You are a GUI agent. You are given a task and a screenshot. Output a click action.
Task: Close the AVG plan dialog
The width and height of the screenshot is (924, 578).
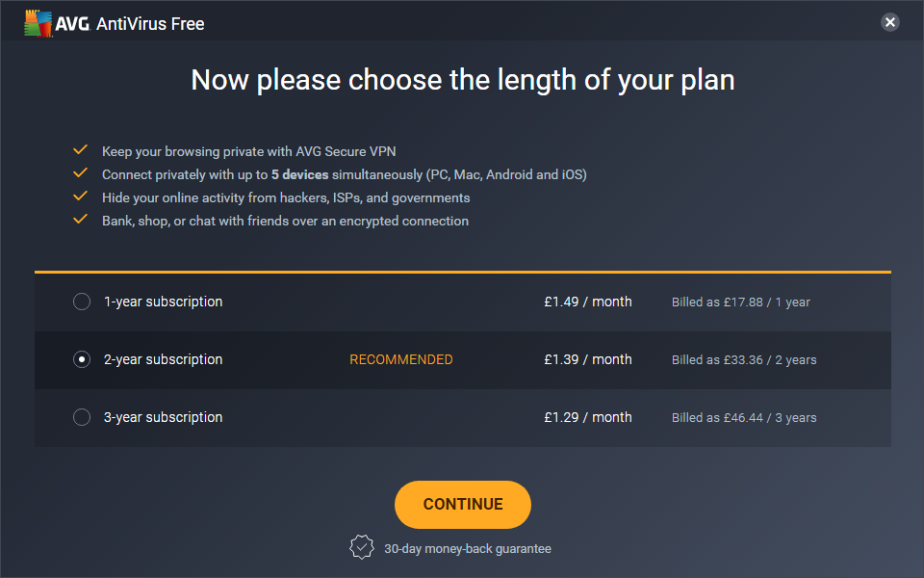click(890, 22)
